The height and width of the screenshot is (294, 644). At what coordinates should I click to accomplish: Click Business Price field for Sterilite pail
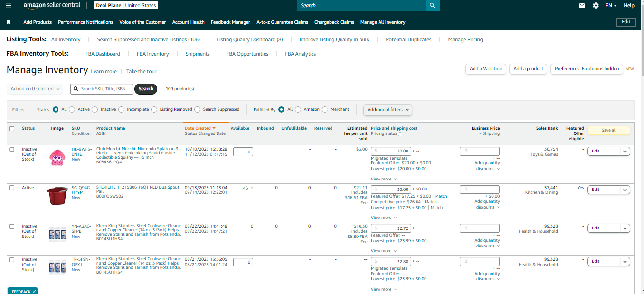480,190
